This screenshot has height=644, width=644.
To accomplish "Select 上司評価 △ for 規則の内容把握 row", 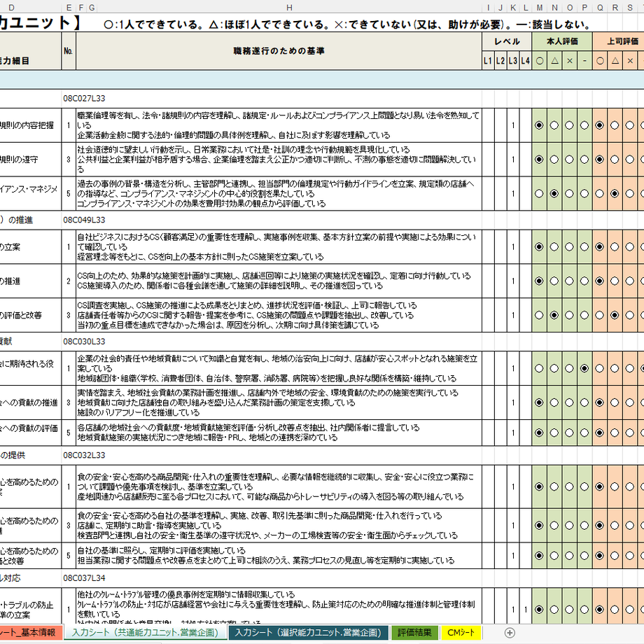I will (x=615, y=125).
